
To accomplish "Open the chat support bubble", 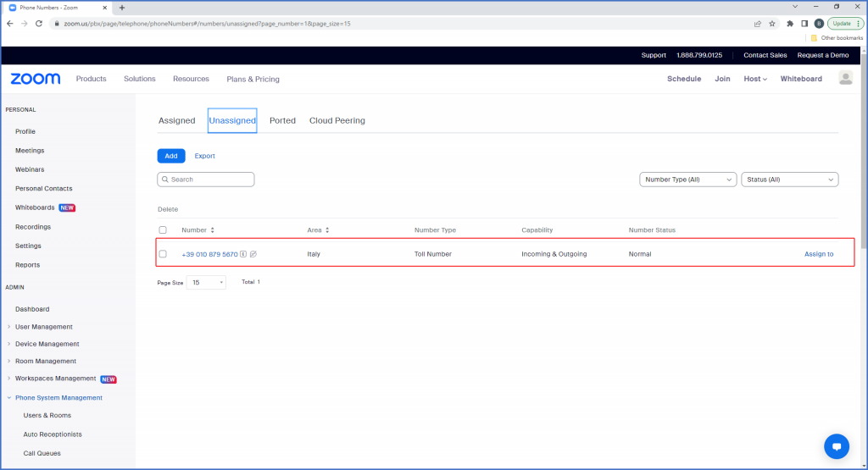I will (x=836, y=445).
